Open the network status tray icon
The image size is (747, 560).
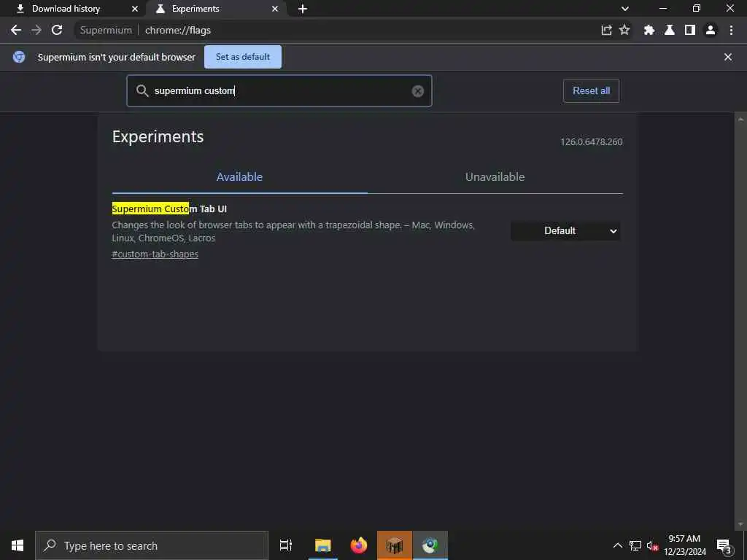[x=635, y=545]
